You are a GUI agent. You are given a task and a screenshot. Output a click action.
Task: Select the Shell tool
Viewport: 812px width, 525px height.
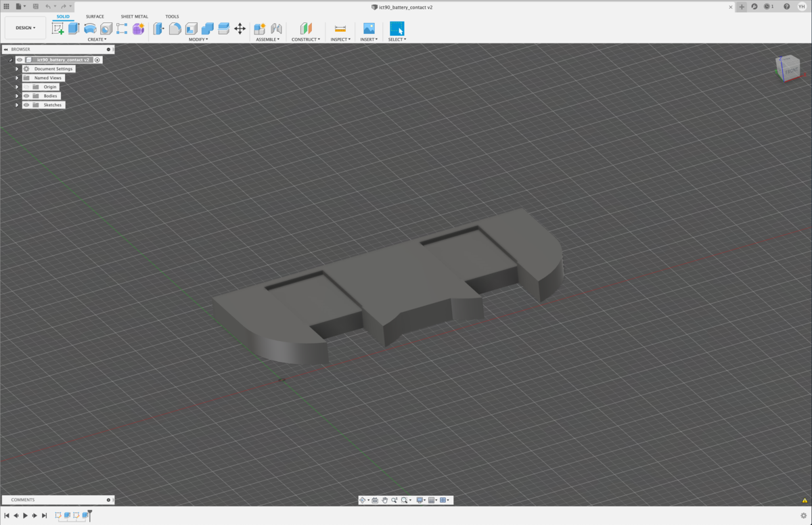191,28
